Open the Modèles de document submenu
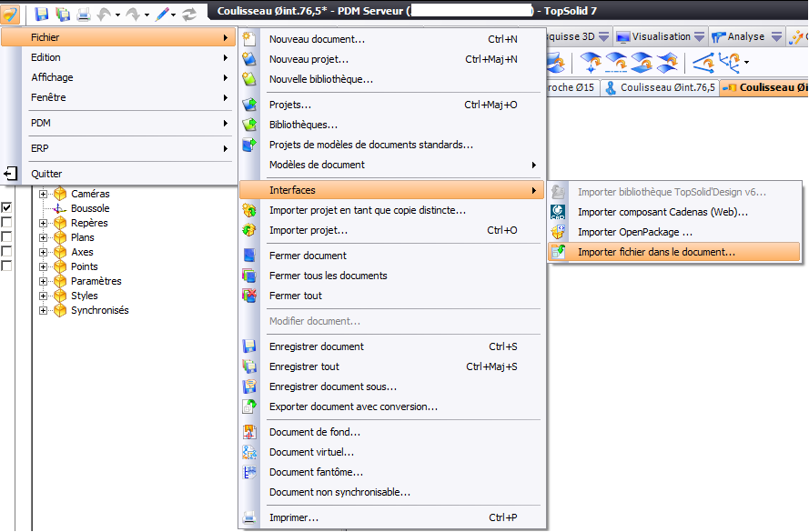 [x=392, y=165]
